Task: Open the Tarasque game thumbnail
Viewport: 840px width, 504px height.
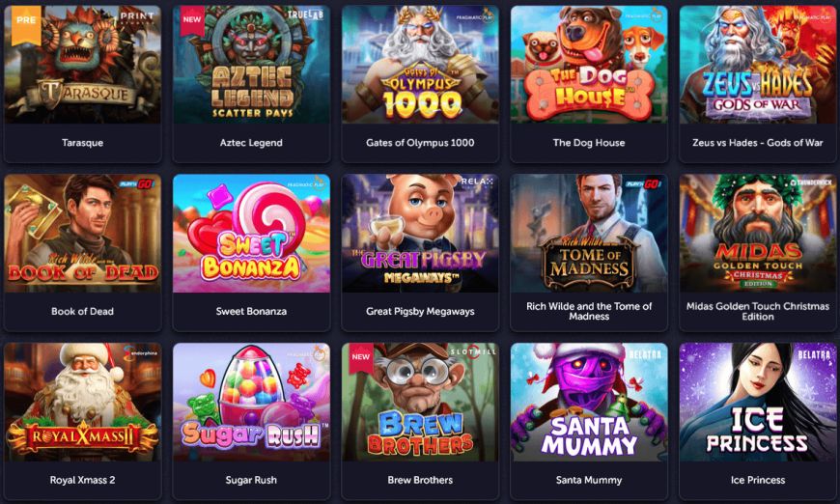Action: pyautogui.click(x=82, y=65)
